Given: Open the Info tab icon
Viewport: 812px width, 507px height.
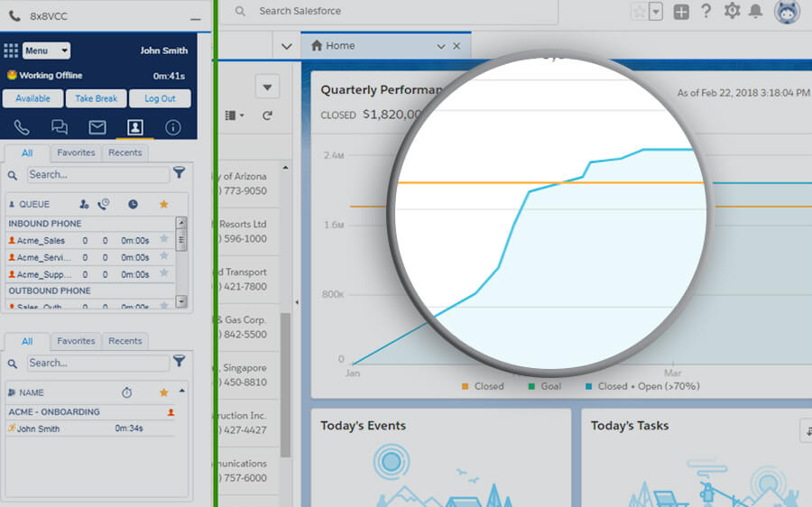Looking at the screenshot, I should pos(172,127).
